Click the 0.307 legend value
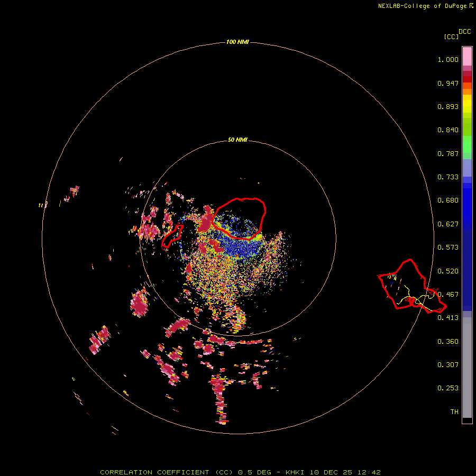The width and height of the screenshot is (476, 476). [448, 365]
